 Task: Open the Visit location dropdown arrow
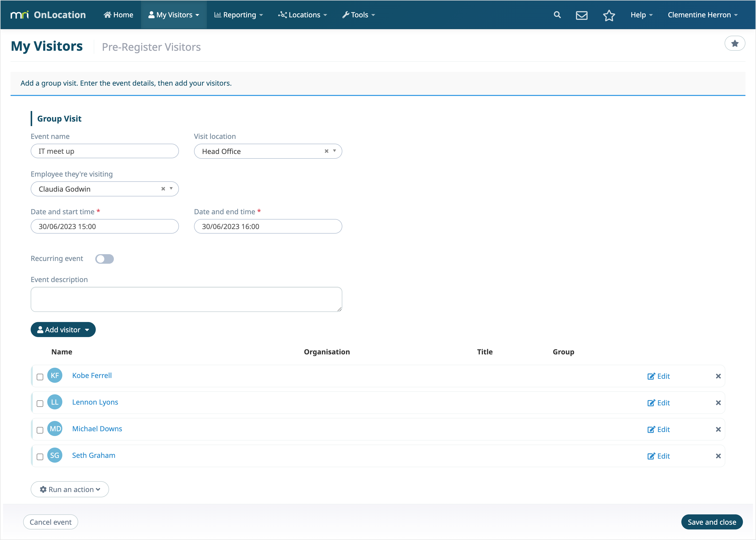coord(335,151)
